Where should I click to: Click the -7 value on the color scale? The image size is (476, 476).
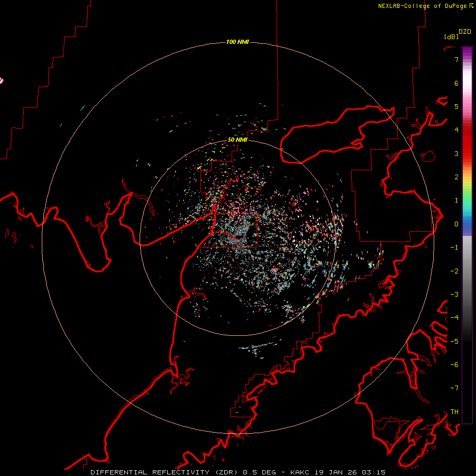(454, 388)
